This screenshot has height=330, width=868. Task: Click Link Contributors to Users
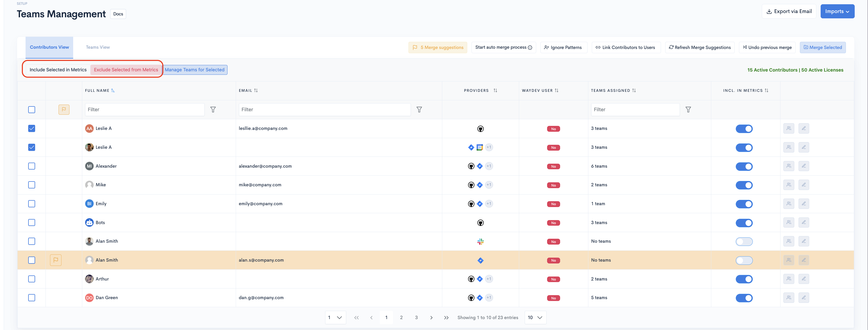click(626, 48)
